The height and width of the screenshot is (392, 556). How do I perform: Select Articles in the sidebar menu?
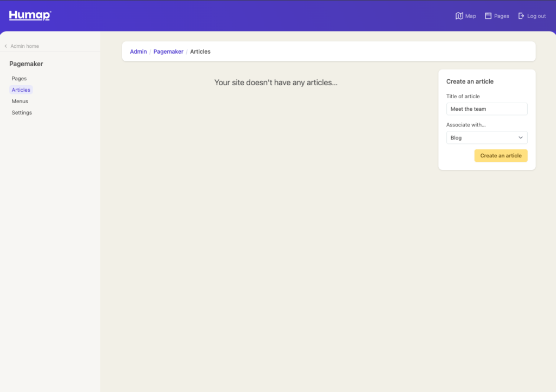point(21,90)
